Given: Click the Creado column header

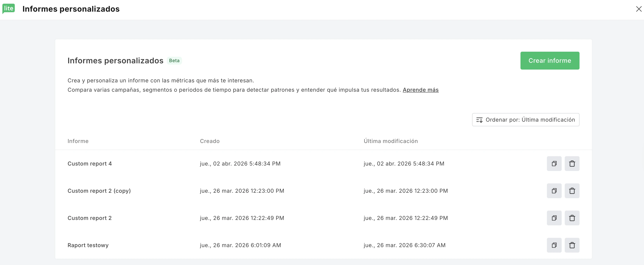Looking at the screenshot, I should [210, 141].
